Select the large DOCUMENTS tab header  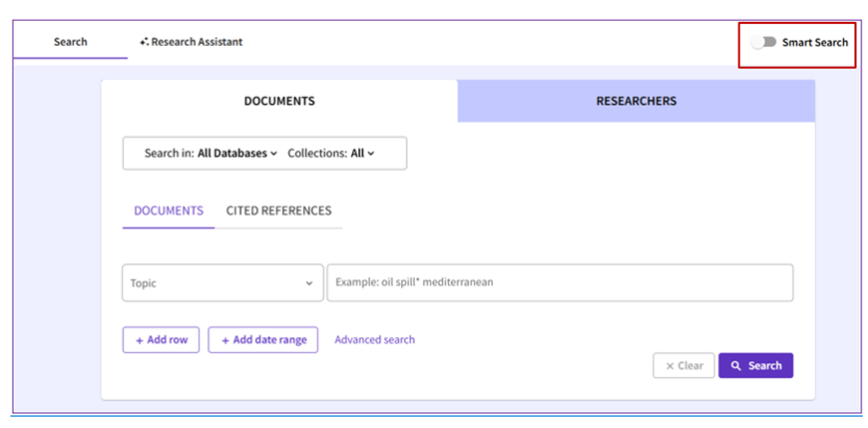(279, 101)
